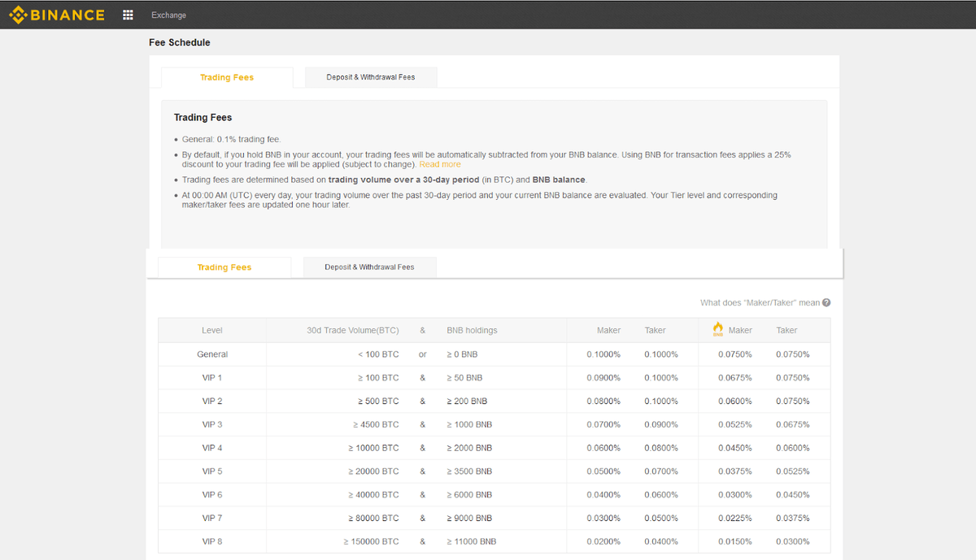Open the apps grid menu icon
The width and height of the screenshot is (976, 560).
tap(128, 15)
